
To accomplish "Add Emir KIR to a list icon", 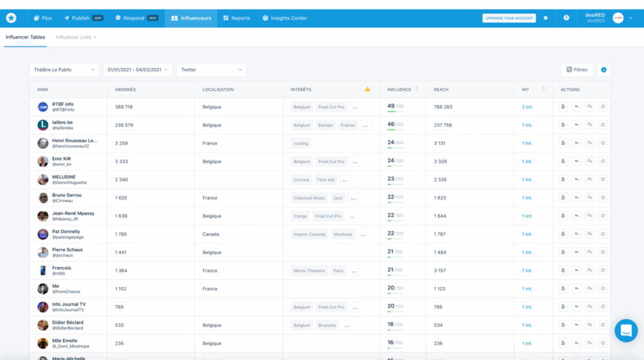I will pos(590,161).
